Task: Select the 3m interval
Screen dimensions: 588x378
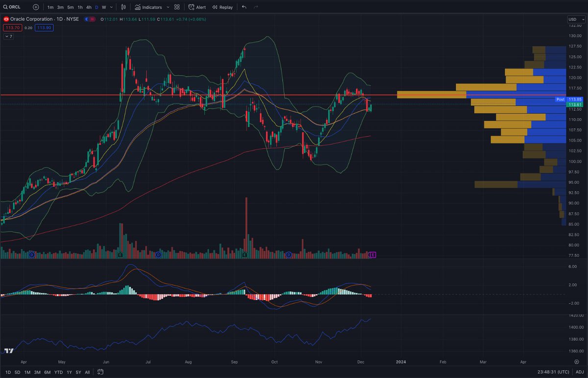Action: coord(60,7)
